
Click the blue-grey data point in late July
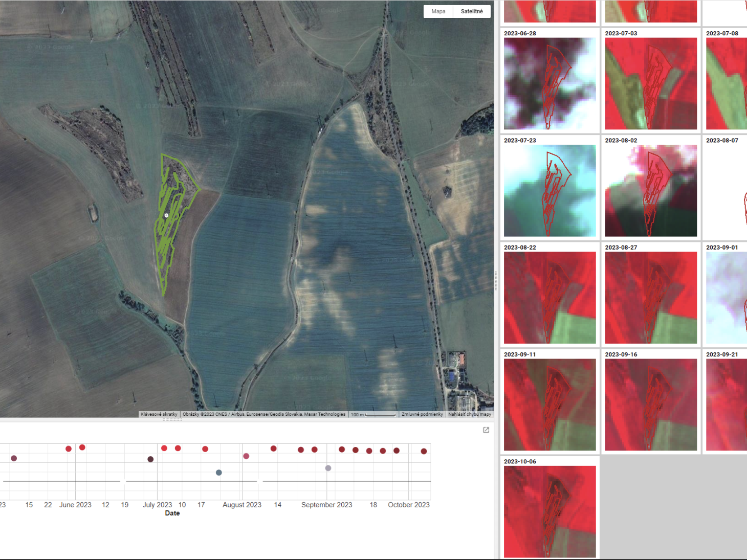[x=218, y=473]
